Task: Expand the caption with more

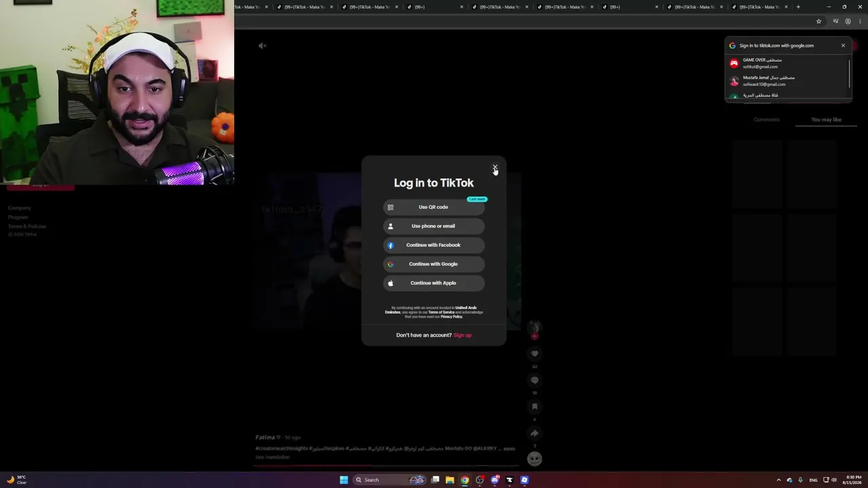Action: pos(509,448)
